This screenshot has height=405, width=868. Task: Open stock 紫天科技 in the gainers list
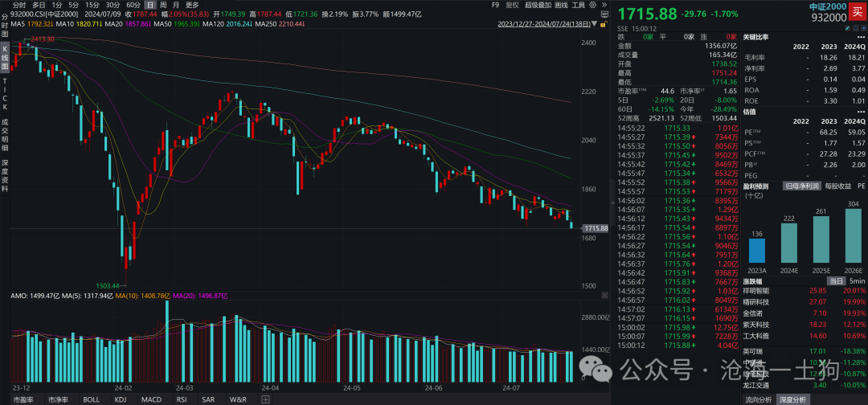[x=757, y=325]
